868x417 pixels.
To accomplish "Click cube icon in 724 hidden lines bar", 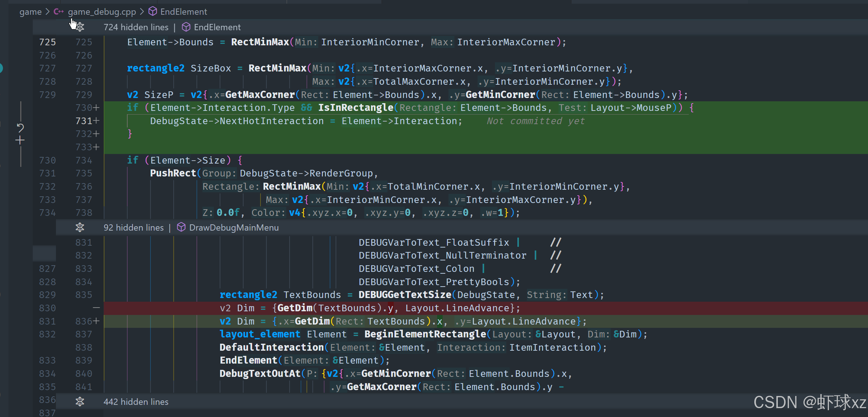I will click(x=186, y=27).
